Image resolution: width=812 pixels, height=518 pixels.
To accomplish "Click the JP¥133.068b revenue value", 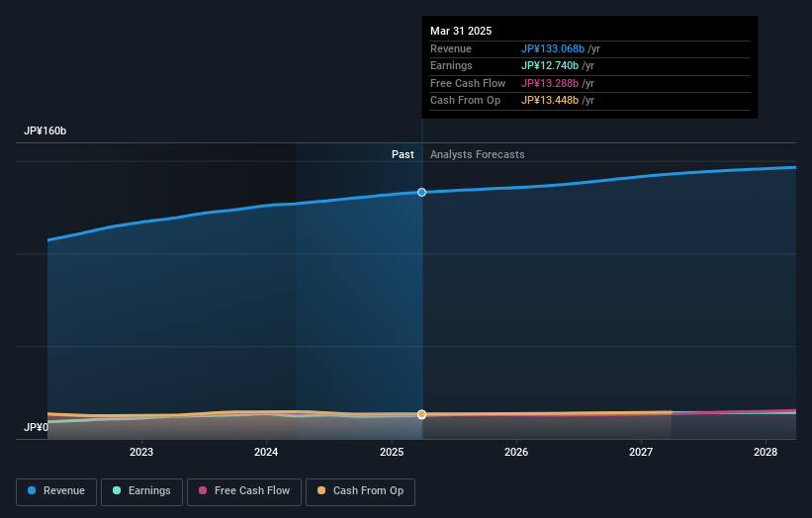I will pyautogui.click(x=553, y=48).
